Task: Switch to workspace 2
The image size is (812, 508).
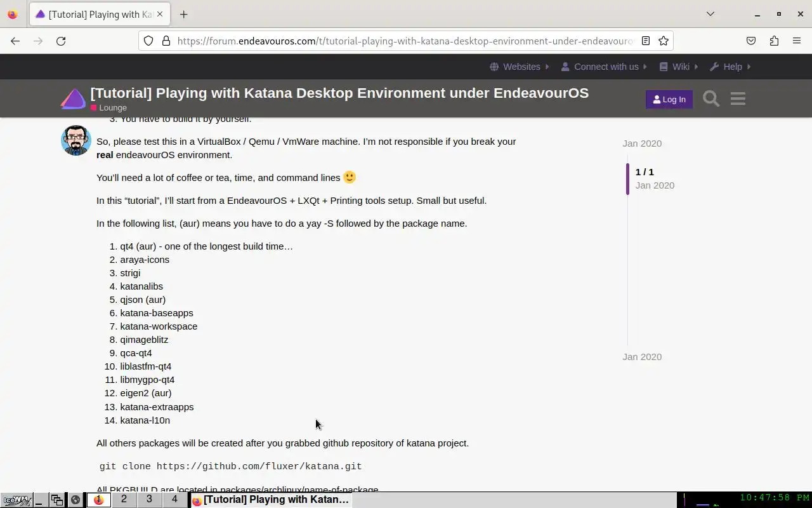Action: click(124, 500)
